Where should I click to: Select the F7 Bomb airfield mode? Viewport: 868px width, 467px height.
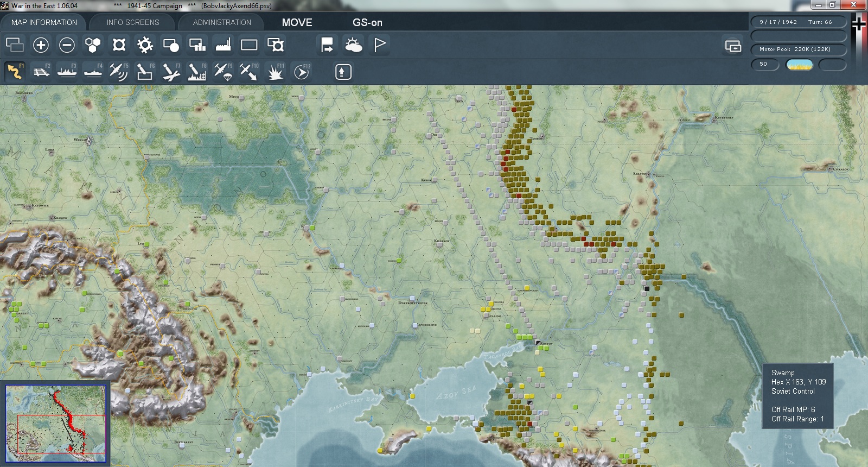pyautogui.click(x=171, y=72)
